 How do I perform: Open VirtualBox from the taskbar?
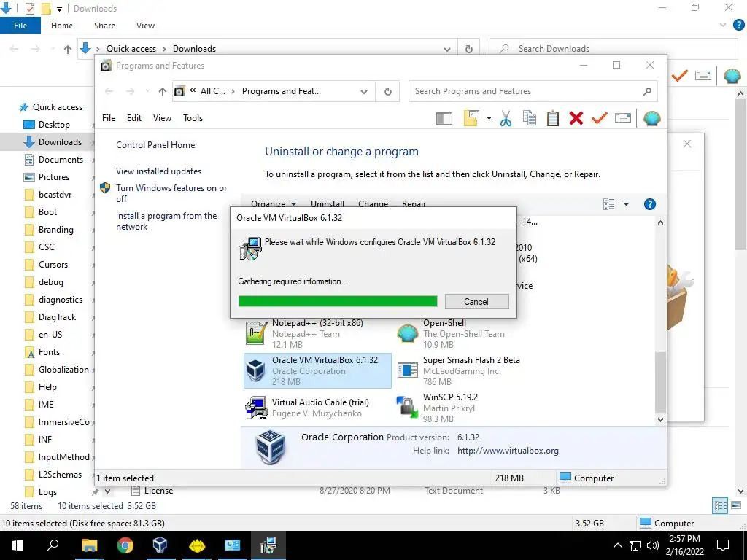coord(160,545)
